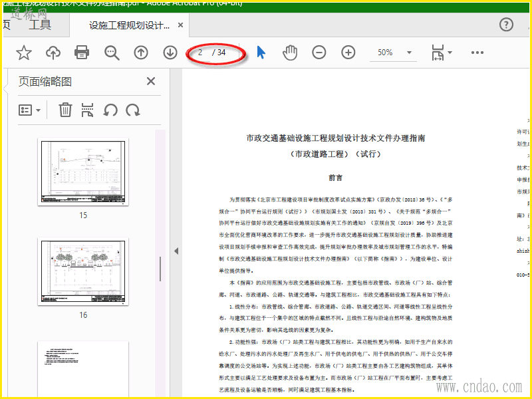This screenshot has height=399, width=532.
Task: Zoom in with the plus button
Action: click(x=348, y=53)
